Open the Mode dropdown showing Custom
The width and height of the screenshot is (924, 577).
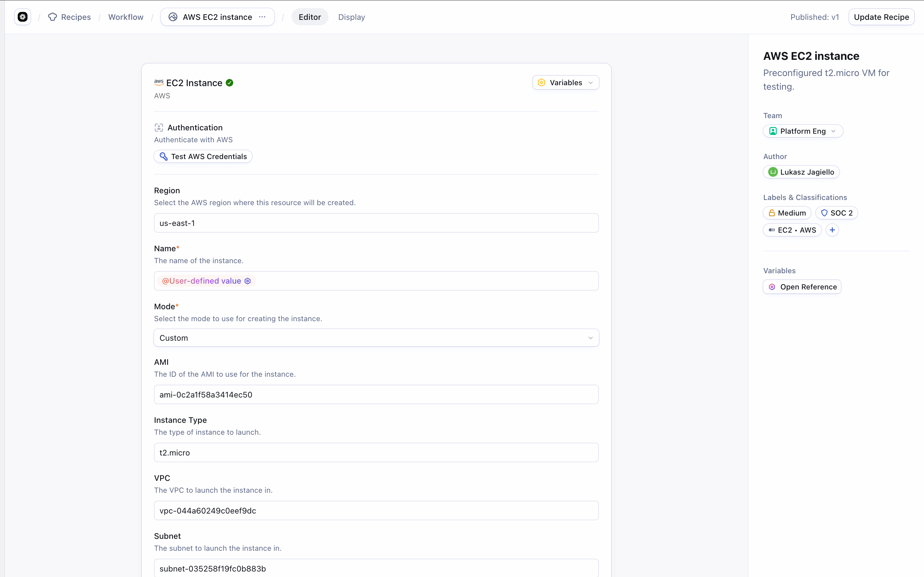click(376, 338)
